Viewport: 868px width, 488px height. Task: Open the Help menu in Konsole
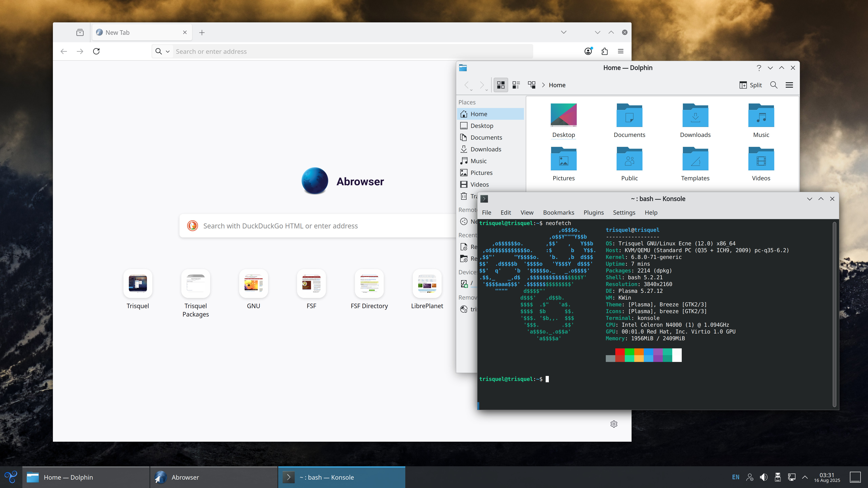point(651,213)
